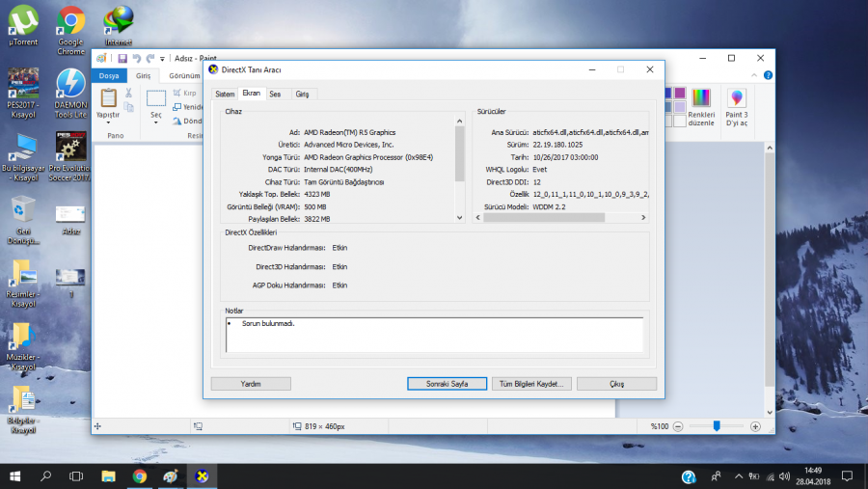Open Quick Access Toolbar dropdown arrow in Paint
868x489 pixels.
click(162, 59)
